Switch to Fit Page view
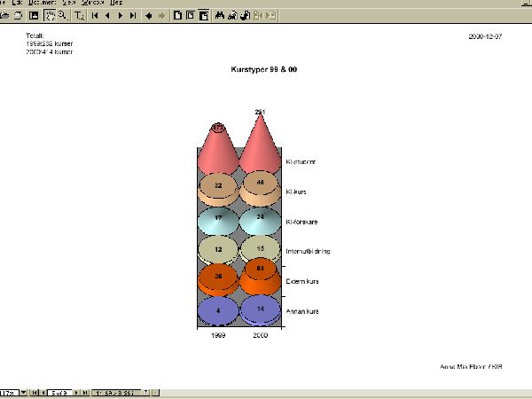This screenshot has width=532, height=399. click(190, 15)
